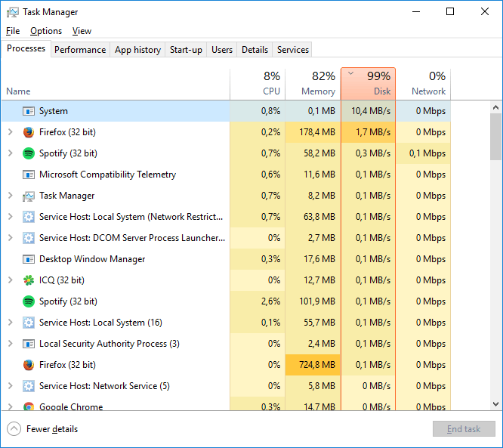Sort by the highlighted Disk column header
Screen dimensions: 503x448
click(368, 83)
